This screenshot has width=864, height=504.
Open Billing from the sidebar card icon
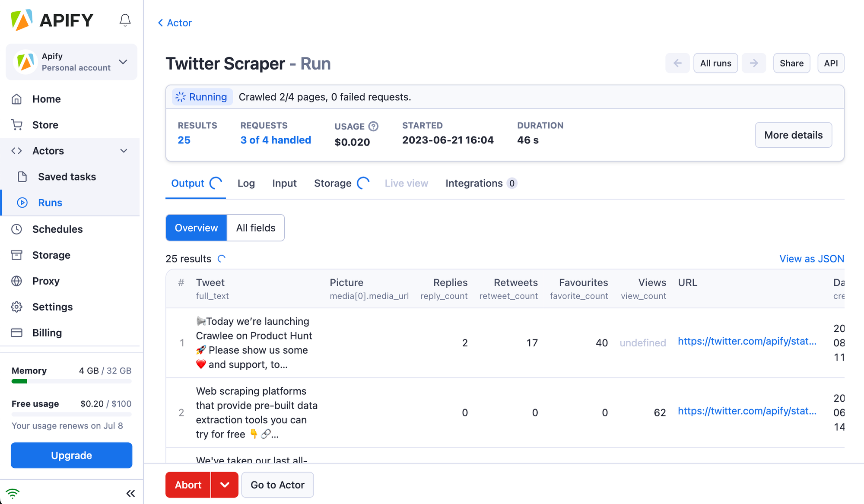pos(17,333)
